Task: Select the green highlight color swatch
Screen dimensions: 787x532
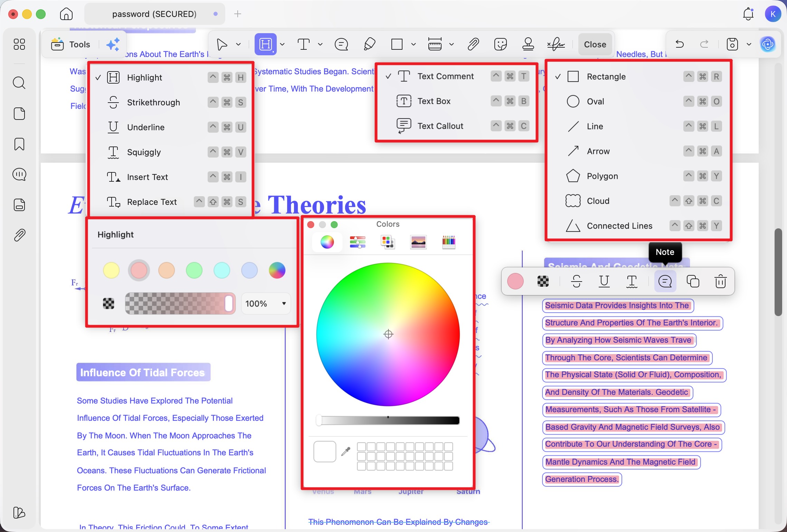Action: (x=194, y=270)
